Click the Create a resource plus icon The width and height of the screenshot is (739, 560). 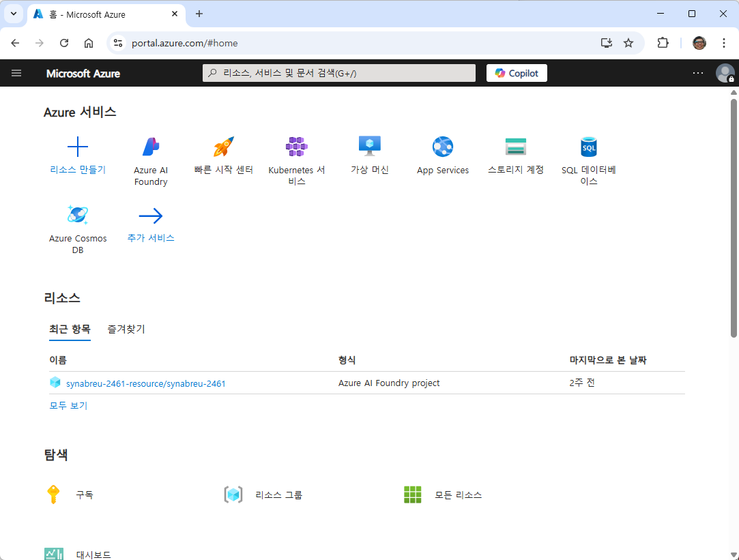[78, 147]
